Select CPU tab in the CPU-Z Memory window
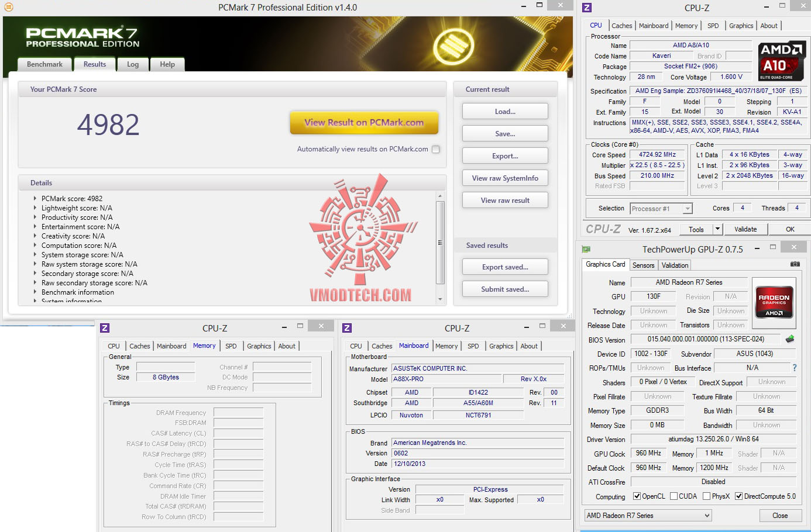Image resolution: width=811 pixels, height=532 pixels. tap(114, 346)
